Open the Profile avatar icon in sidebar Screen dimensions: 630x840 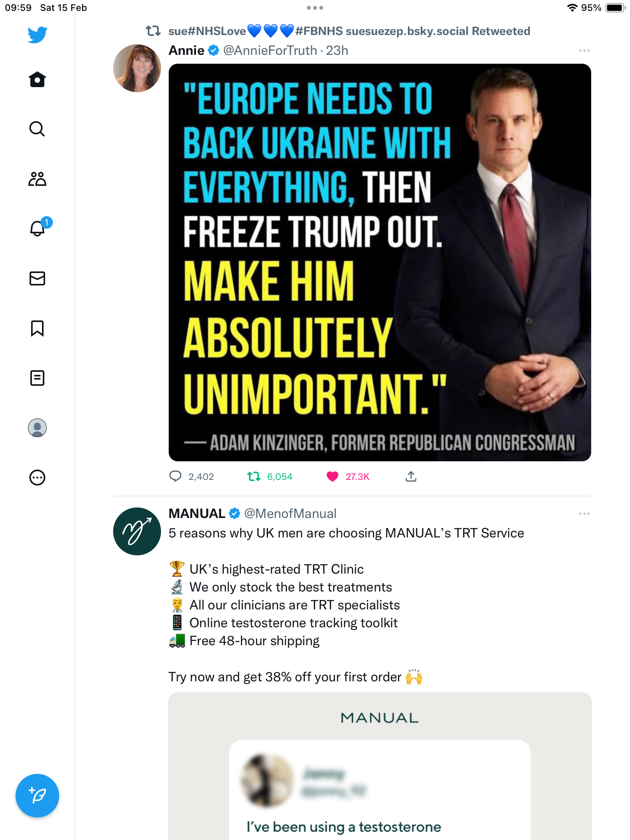coord(37,428)
